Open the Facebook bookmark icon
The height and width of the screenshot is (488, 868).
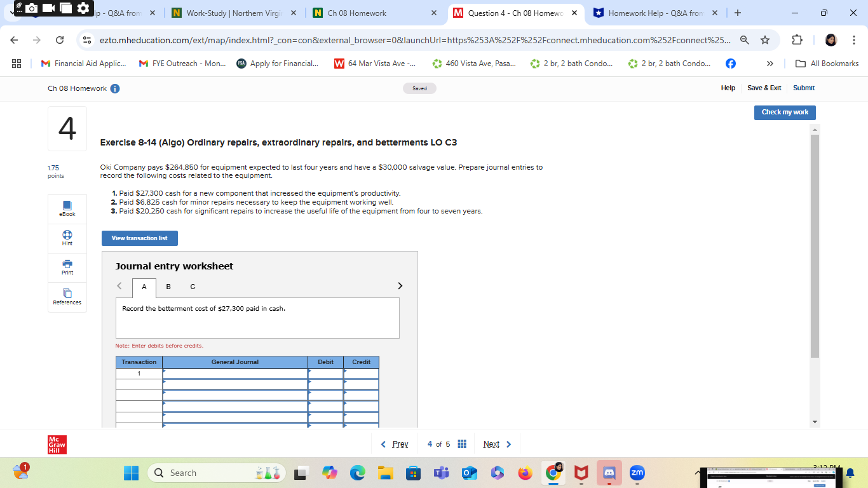[x=731, y=64]
